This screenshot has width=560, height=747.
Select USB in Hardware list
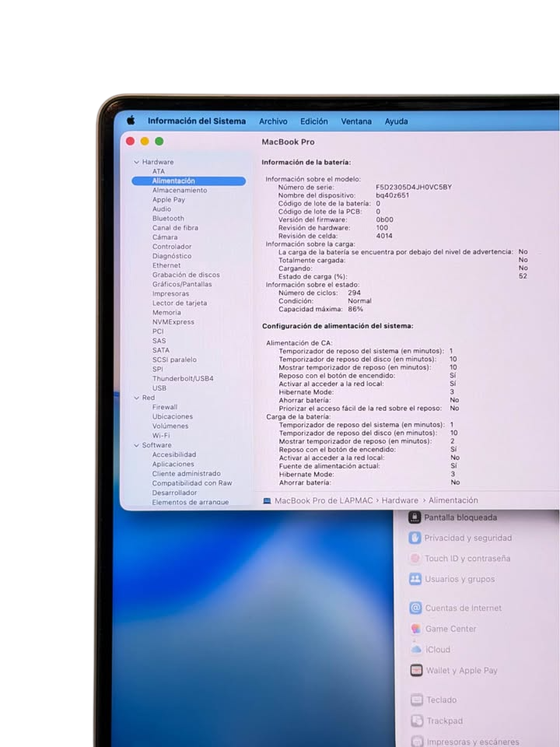[159, 388]
